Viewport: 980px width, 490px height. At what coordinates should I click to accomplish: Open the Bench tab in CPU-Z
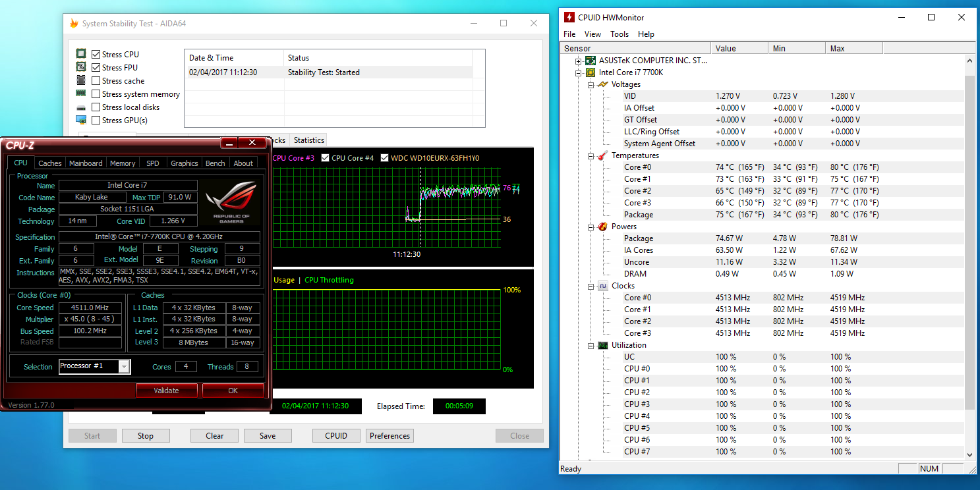tap(216, 163)
